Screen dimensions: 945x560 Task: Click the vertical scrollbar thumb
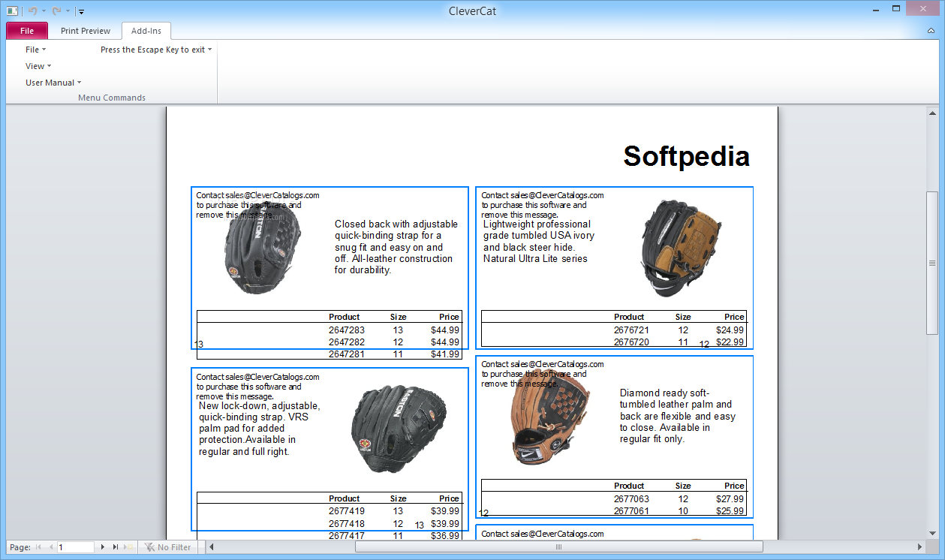[932, 263]
